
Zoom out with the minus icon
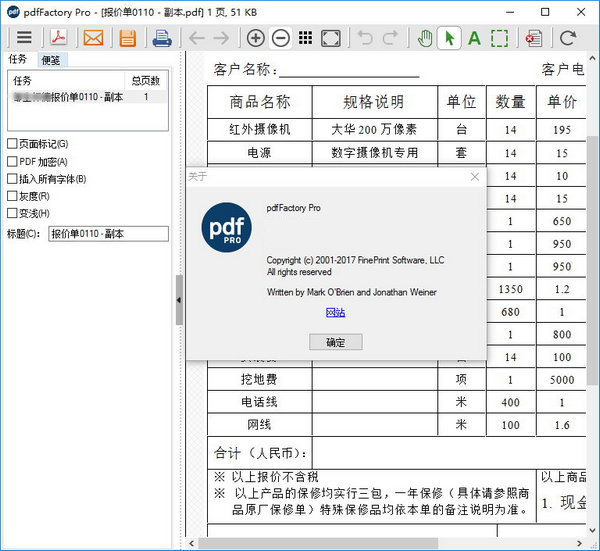(281, 39)
